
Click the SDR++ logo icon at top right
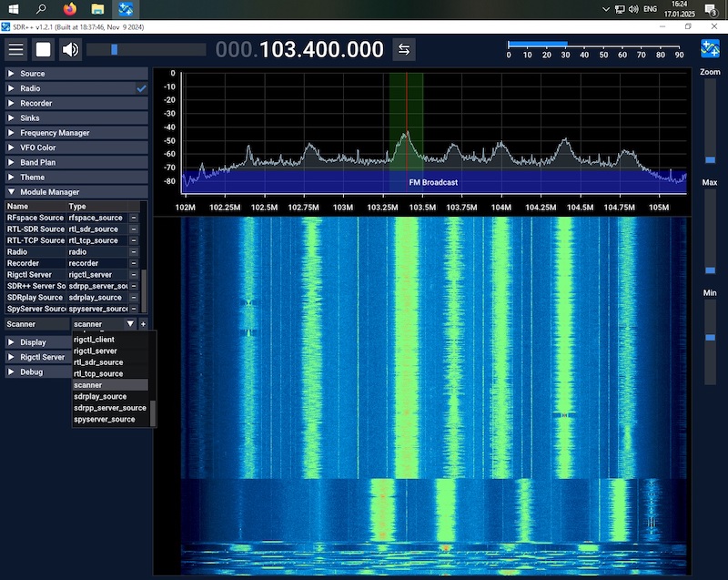click(710, 48)
